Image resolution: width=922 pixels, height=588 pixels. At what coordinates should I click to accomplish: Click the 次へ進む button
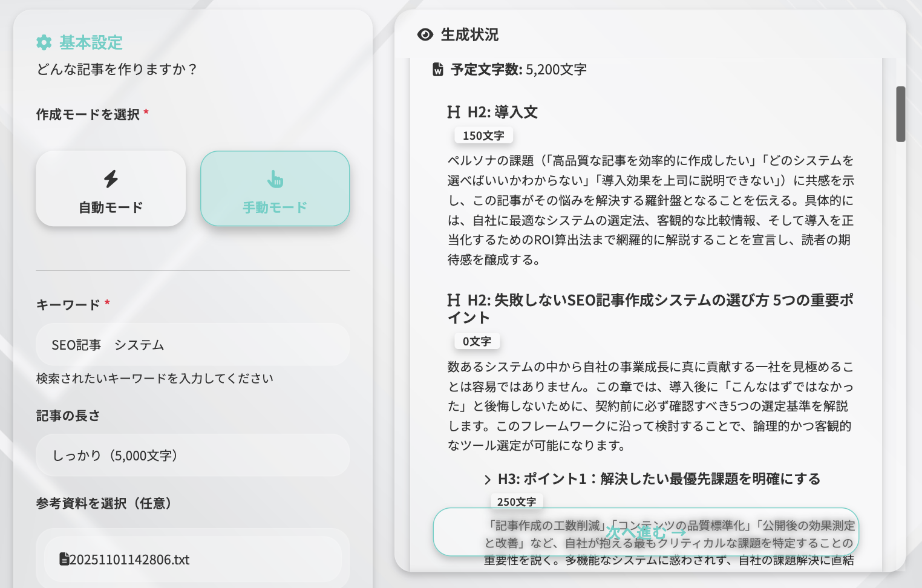pyautogui.click(x=645, y=532)
